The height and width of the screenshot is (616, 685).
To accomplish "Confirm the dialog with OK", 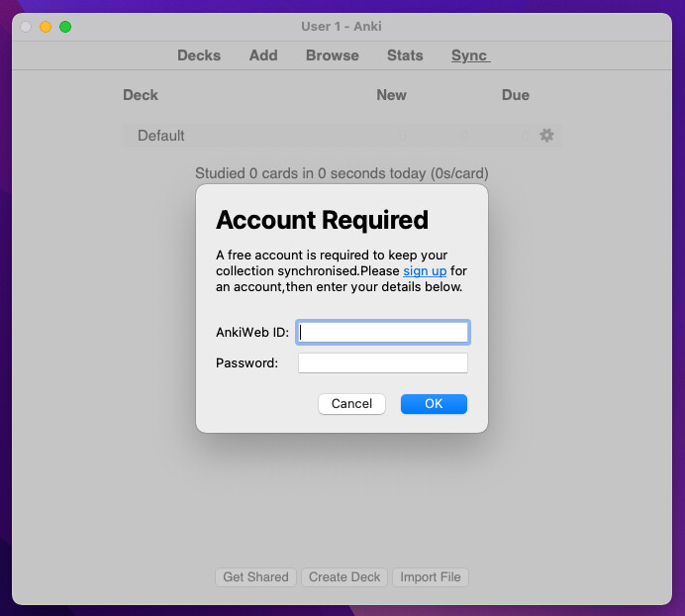I will [x=434, y=404].
